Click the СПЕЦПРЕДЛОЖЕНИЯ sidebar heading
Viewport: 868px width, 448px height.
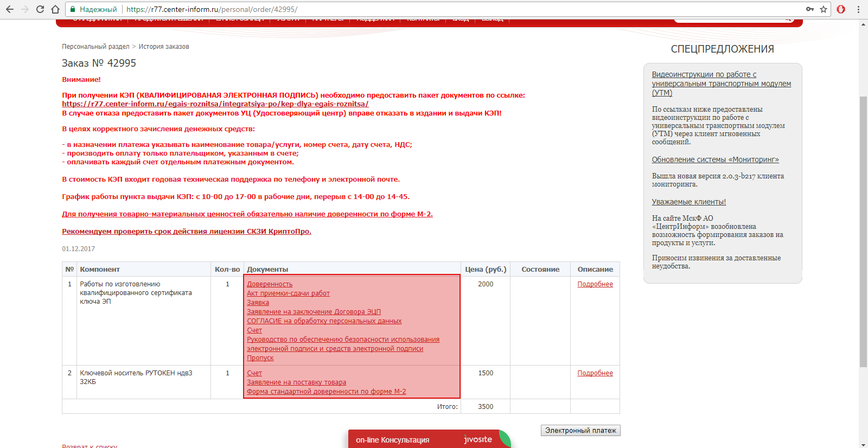(x=723, y=49)
